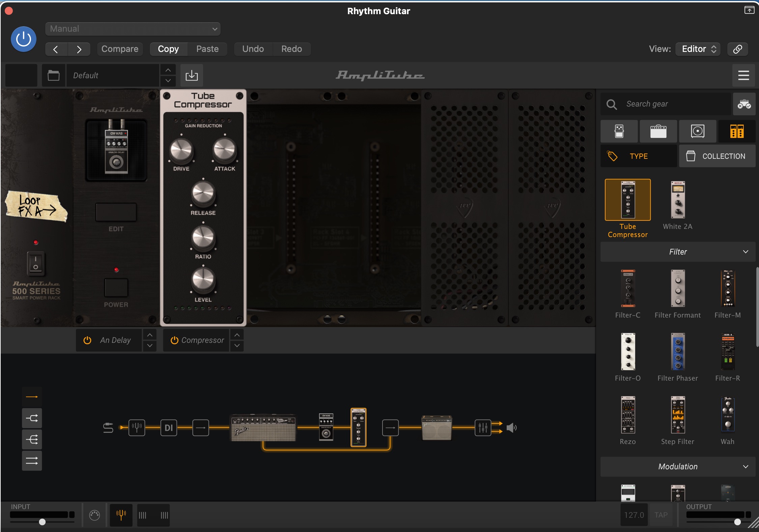Click the Paste button
Image resolution: width=759 pixels, height=532 pixels.
(207, 49)
